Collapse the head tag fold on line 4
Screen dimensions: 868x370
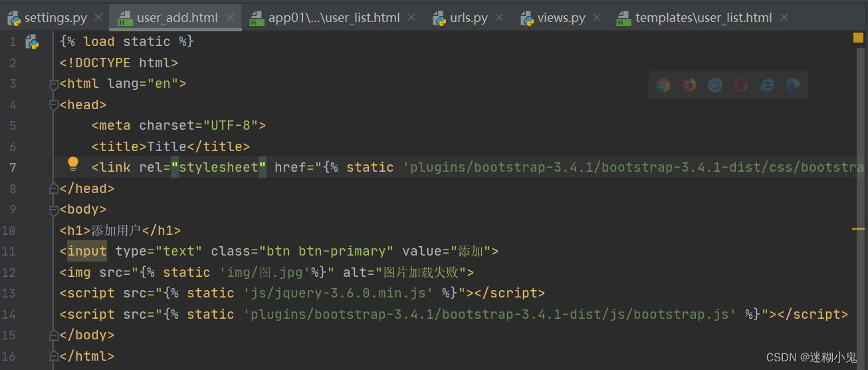tap(54, 105)
